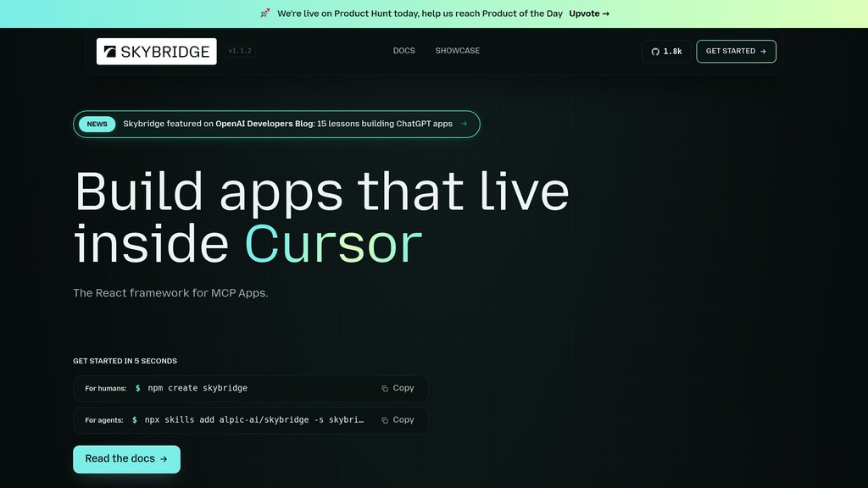
Task: Click the Read the docs button
Action: [127, 459]
